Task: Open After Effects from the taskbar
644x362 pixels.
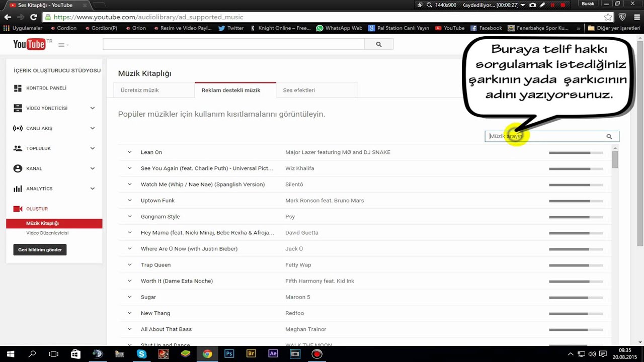Action: pyautogui.click(x=273, y=353)
